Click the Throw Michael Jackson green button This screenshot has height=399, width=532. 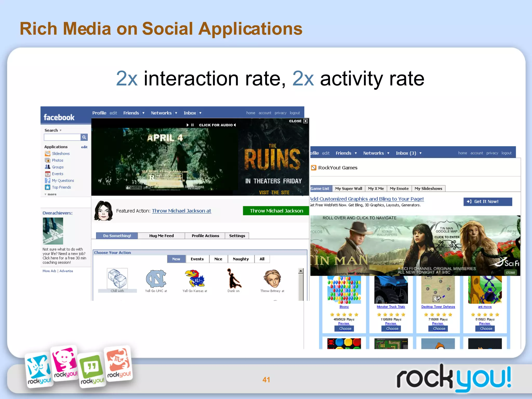(x=276, y=211)
